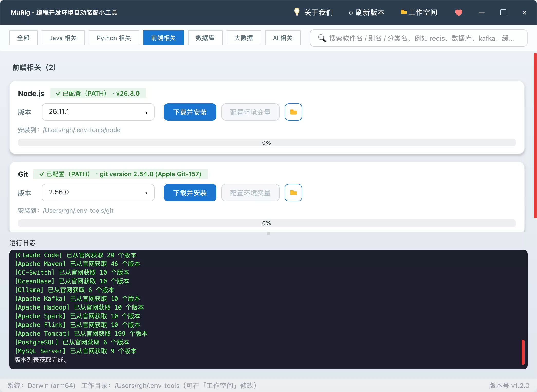Image resolution: width=537 pixels, height=392 pixels.
Task: Click the software list vertical scrollbar
Action: tap(535, 136)
